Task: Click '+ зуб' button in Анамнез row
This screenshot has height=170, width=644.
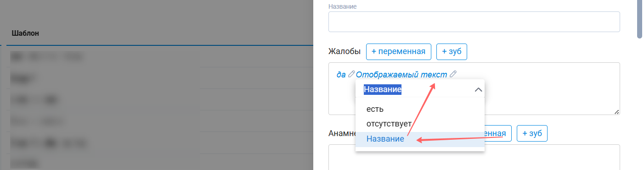Action: (x=532, y=133)
